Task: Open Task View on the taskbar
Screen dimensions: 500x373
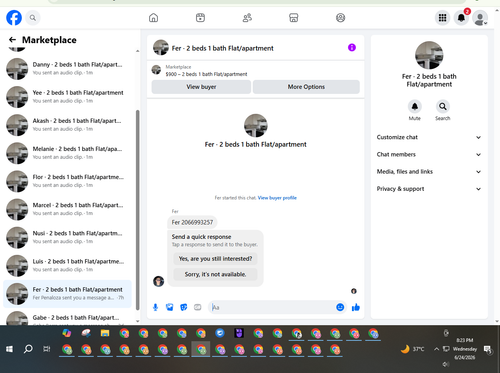Action: pos(47,349)
